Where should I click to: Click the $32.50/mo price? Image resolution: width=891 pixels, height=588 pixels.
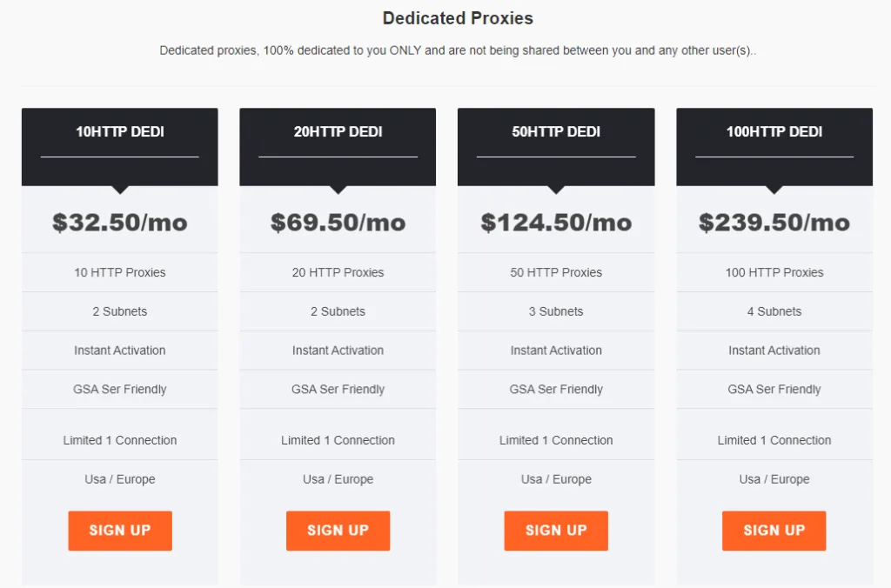click(120, 223)
